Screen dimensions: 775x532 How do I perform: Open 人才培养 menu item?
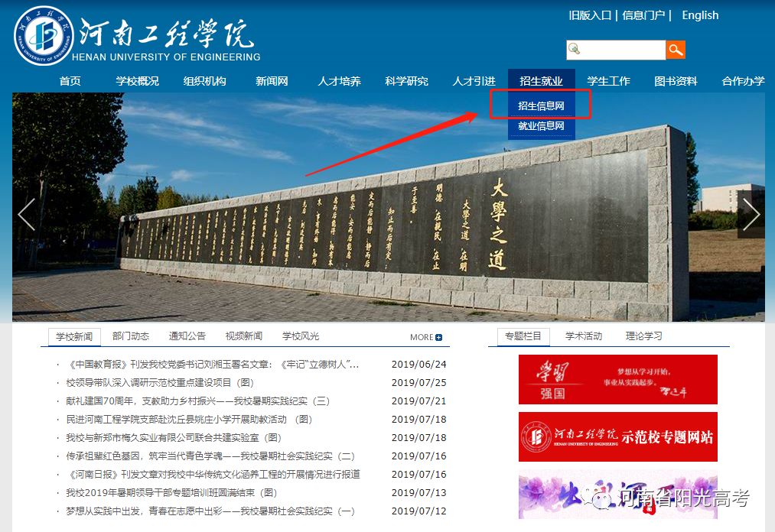click(x=339, y=81)
